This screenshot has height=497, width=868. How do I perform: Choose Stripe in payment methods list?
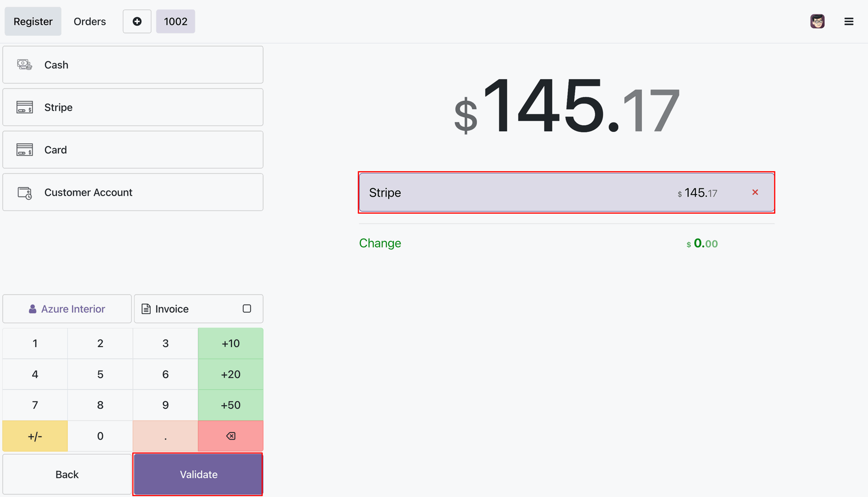[133, 107]
